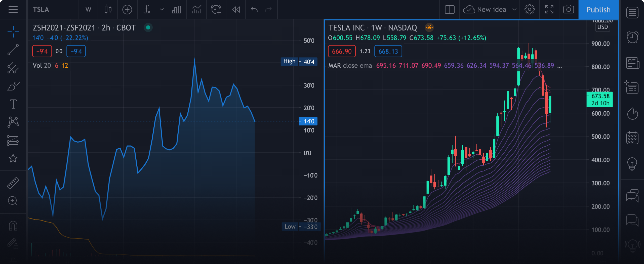644x264 pixels.
Task: Open the candlestick chart style selector
Action: coord(108,10)
